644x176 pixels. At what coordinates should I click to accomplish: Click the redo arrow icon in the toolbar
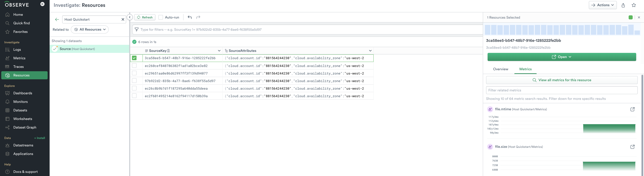(x=198, y=17)
